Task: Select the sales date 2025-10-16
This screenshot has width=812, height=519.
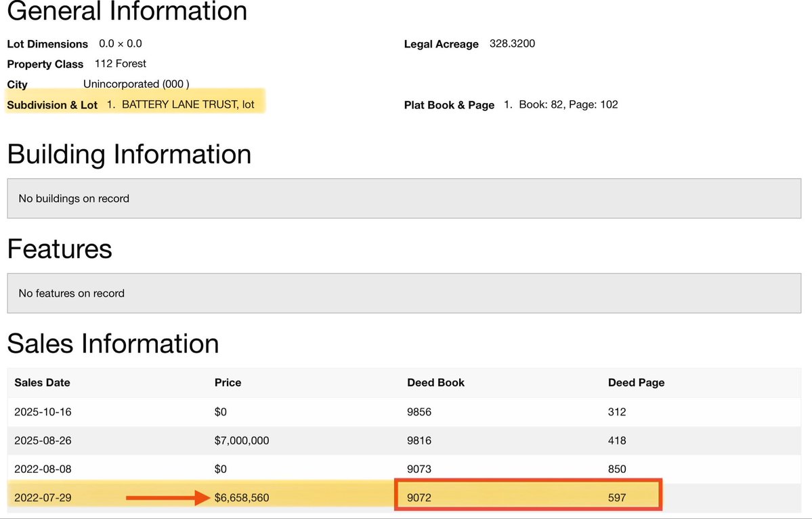Action: pos(43,412)
